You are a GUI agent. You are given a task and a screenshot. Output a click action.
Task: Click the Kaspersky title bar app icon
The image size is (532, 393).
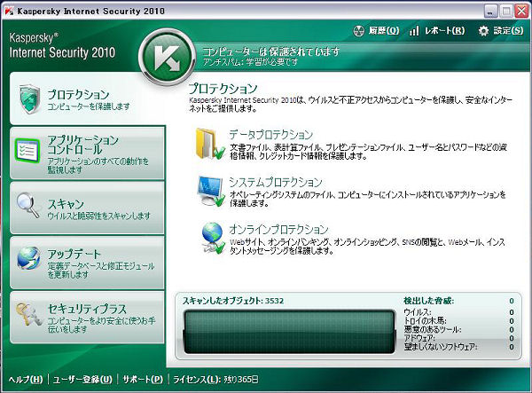pos(10,12)
